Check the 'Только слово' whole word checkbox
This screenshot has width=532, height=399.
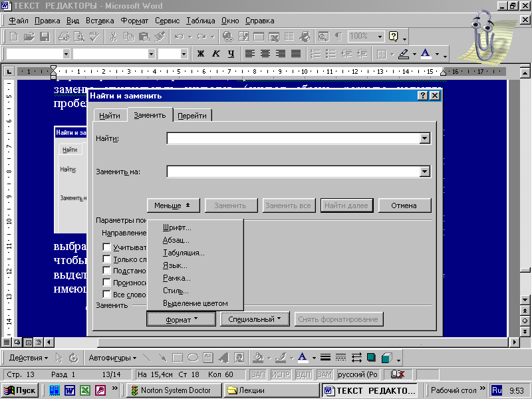click(106, 259)
